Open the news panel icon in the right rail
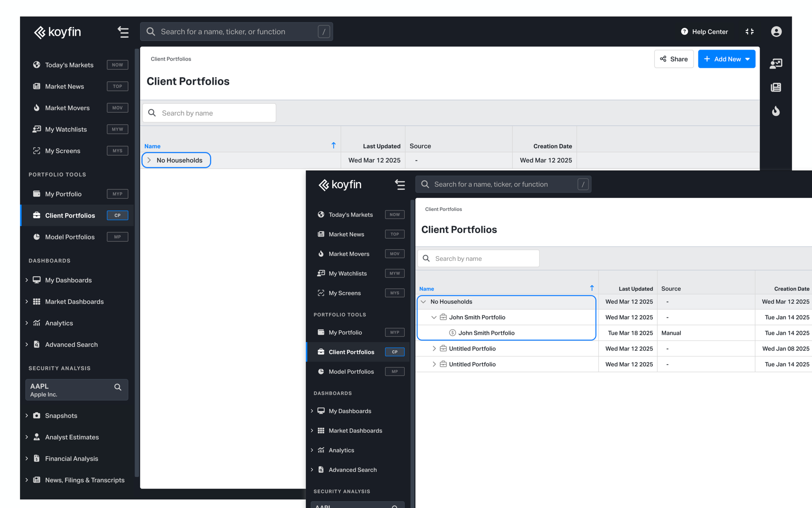This screenshot has height=508, width=812. (x=776, y=87)
